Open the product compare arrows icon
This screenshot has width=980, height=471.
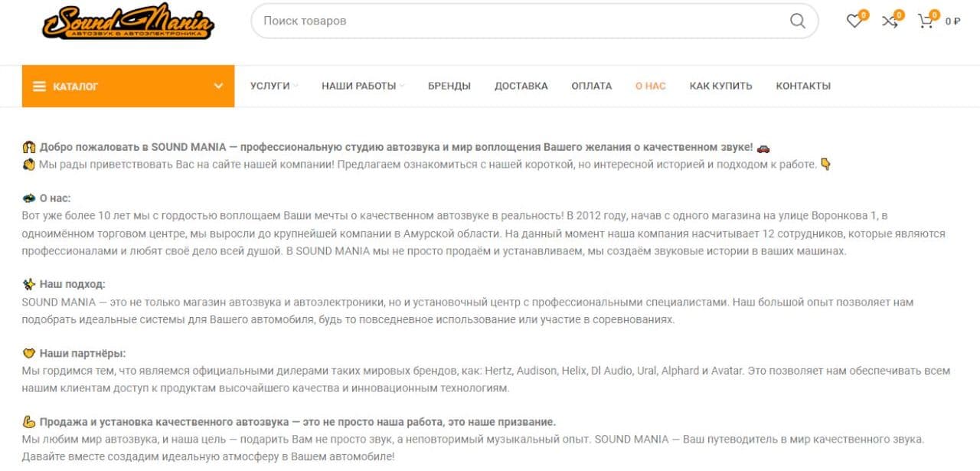(x=890, y=21)
